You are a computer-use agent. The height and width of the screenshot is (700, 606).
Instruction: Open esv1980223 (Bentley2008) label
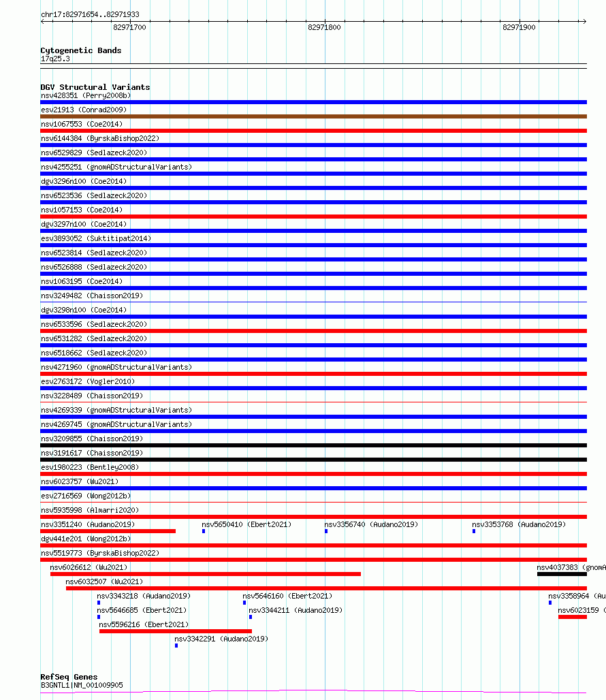[x=90, y=467]
